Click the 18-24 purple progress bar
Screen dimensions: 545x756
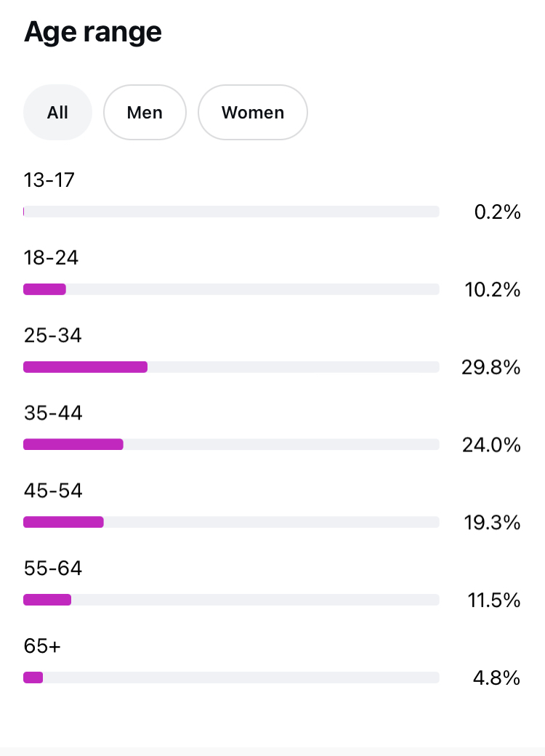click(44, 289)
